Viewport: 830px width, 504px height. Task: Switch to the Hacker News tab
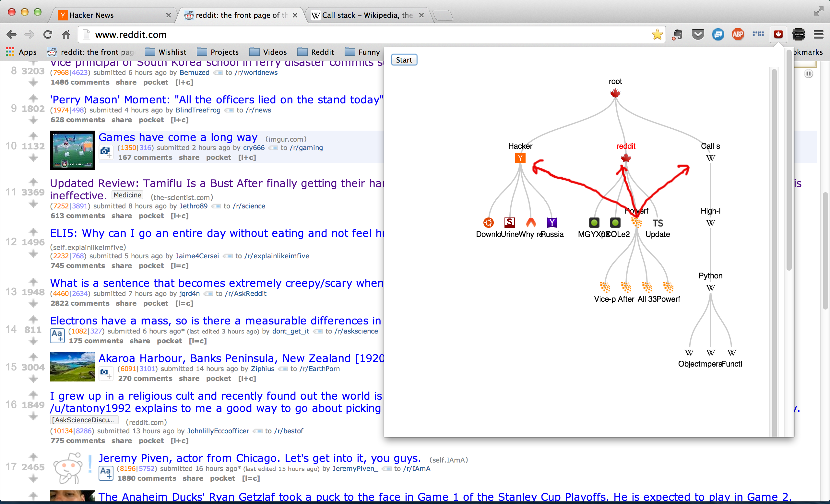[111, 15]
